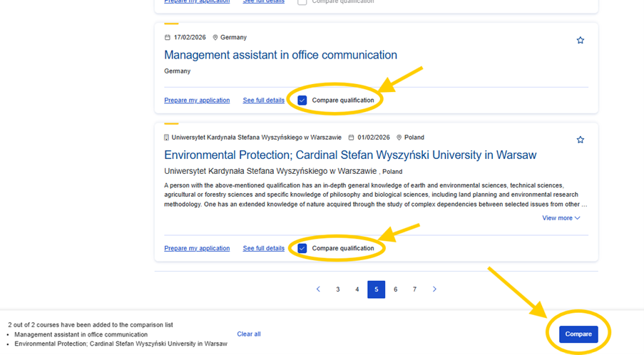Click the building icon before Uniwersytet Kardynała
Viewport: 644px width, 355px height.
[x=167, y=138]
